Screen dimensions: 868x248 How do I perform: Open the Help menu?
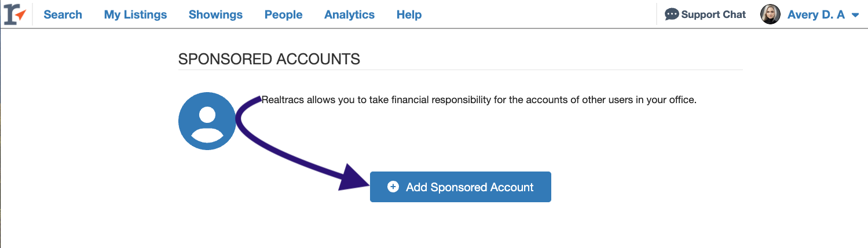pyautogui.click(x=409, y=14)
